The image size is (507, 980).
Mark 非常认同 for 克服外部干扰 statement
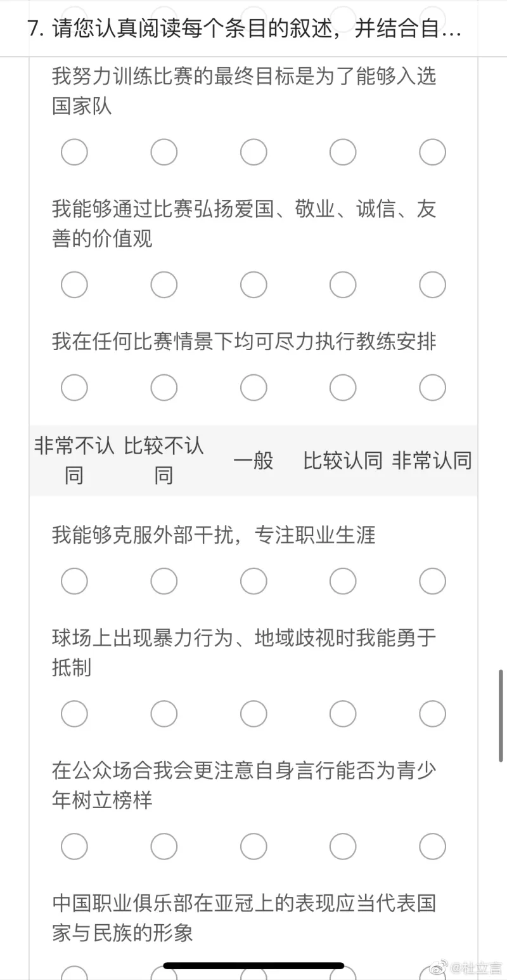click(x=433, y=581)
